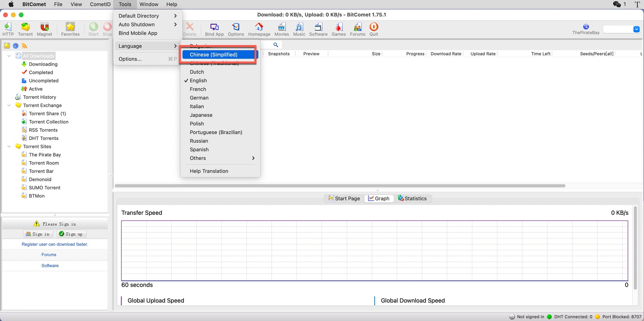Click the browser globe icon in sidebar header
The height and width of the screenshot is (321, 644).
pyautogui.click(x=15, y=46)
